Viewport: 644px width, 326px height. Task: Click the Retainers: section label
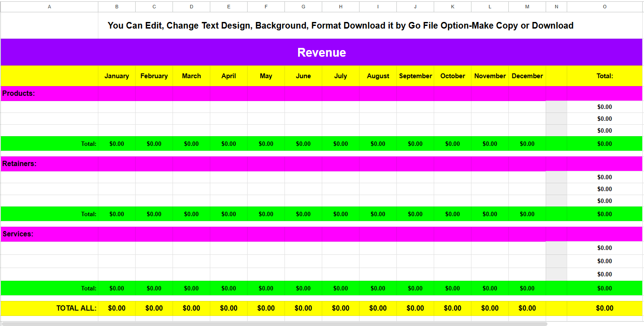tap(19, 163)
